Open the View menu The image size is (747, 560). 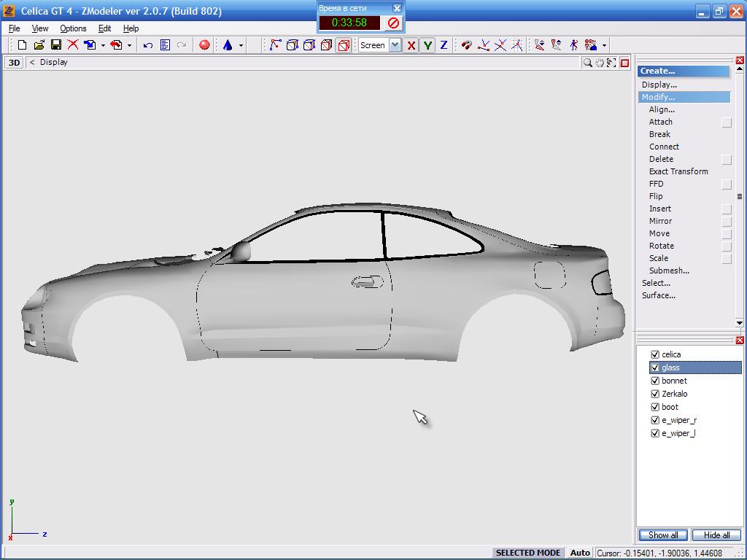pyautogui.click(x=40, y=28)
